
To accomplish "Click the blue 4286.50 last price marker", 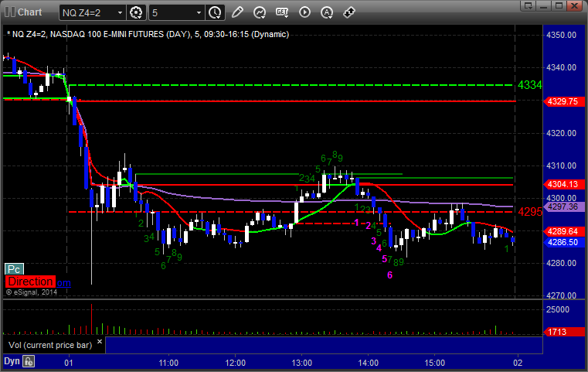I will tap(563, 242).
